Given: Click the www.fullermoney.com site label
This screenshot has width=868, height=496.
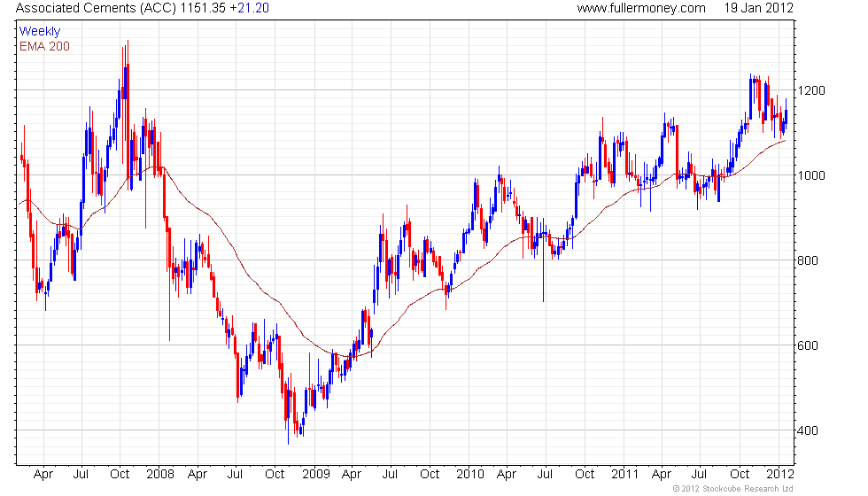Looking at the screenshot, I should pyautogui.click(x=641, y=8).
